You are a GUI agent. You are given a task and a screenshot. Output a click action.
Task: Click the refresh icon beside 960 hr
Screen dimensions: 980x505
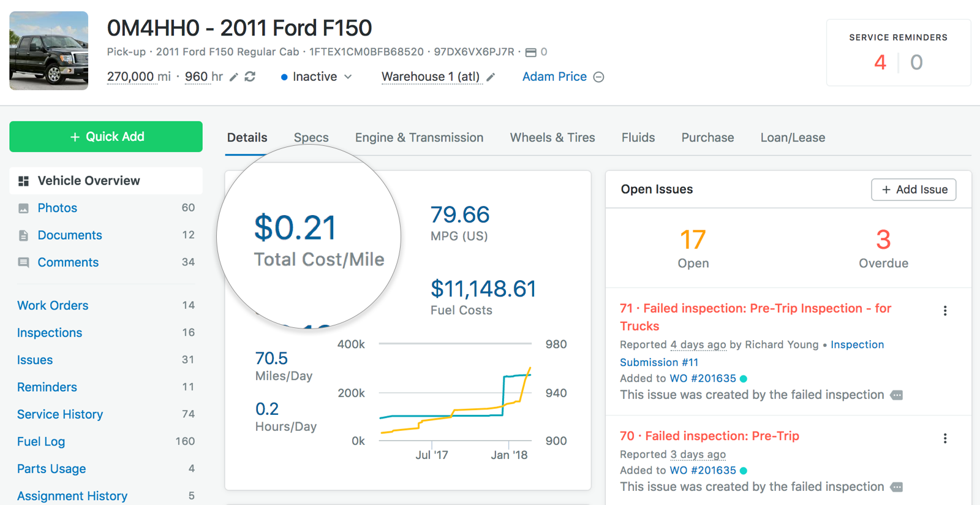pos(250,77)
